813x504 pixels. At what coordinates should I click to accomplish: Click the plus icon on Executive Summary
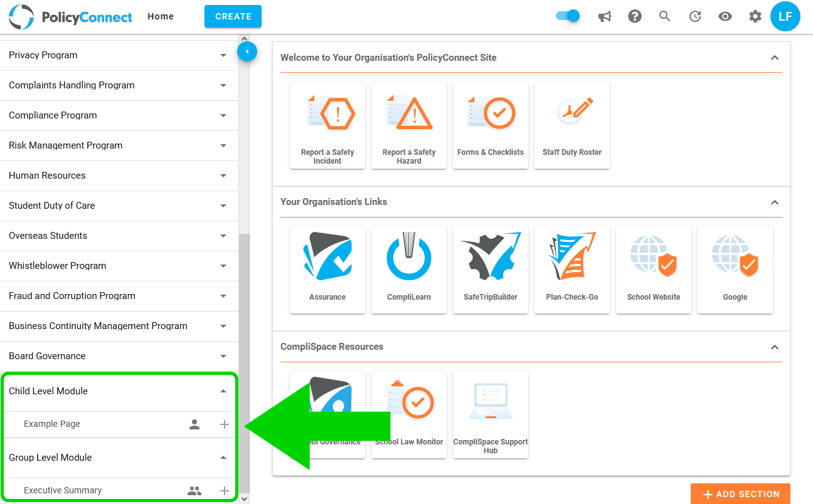(225, 491)
